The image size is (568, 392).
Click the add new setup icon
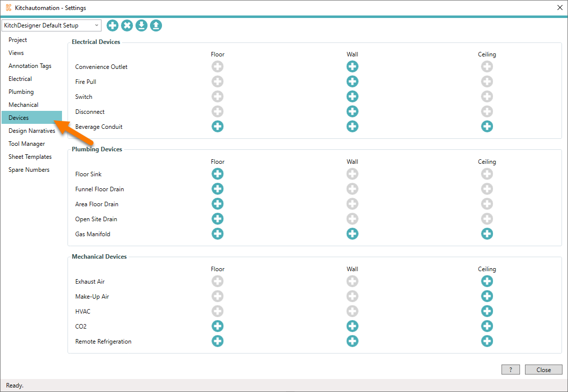pyautogui.click(x=112, y=25)
